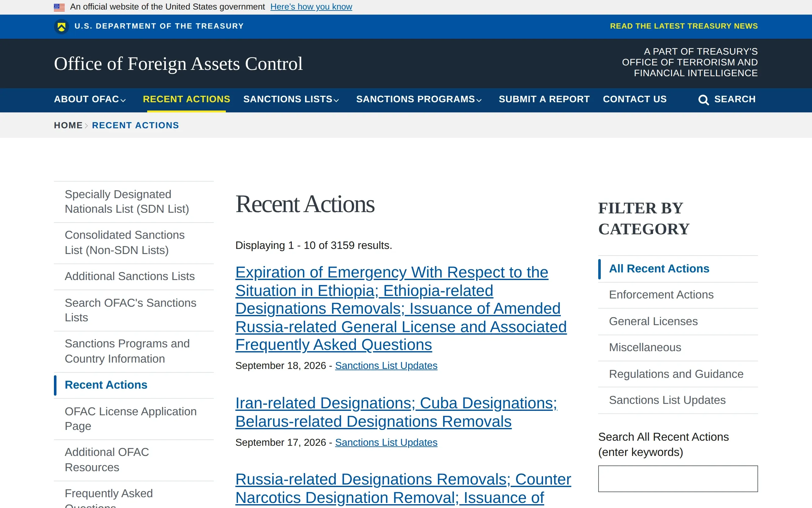
Task: Open Iran-related Designations; Cuba Designations article
Action: coord(396,412)
